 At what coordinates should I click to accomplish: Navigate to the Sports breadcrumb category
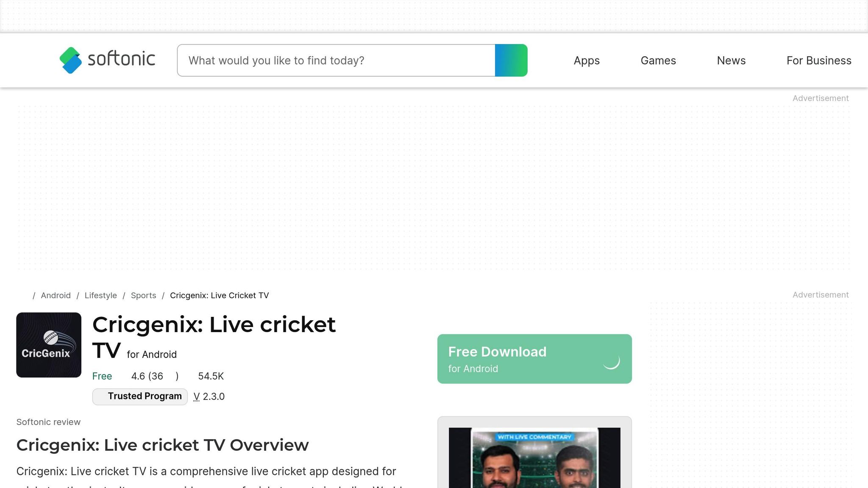[x=143, y=295]
